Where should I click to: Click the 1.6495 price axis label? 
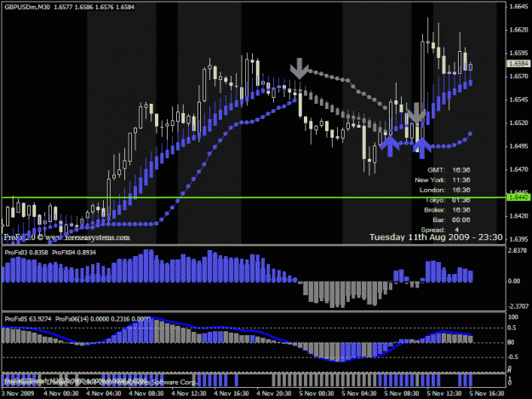click(x=518, y=146)
